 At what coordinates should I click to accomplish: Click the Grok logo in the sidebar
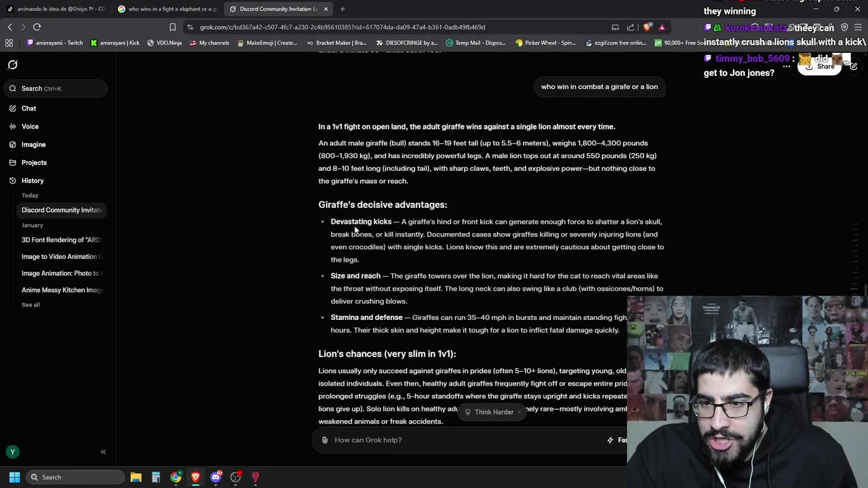12,65
